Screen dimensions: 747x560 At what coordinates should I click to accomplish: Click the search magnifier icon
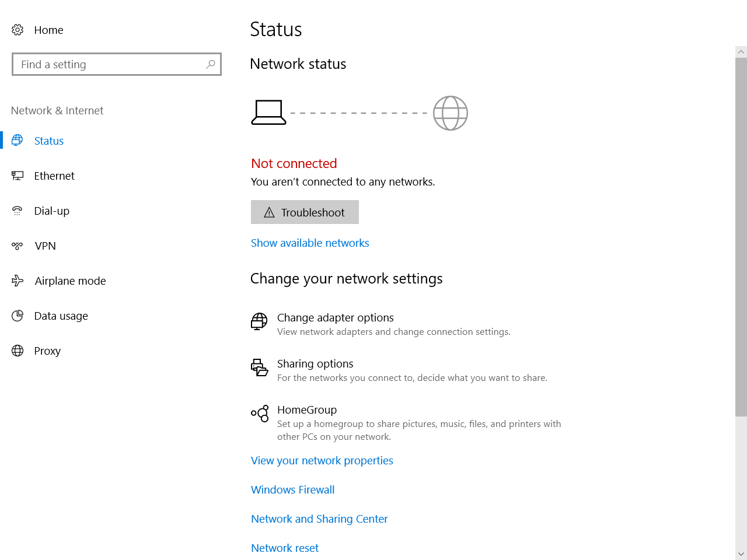coord(211,64)
